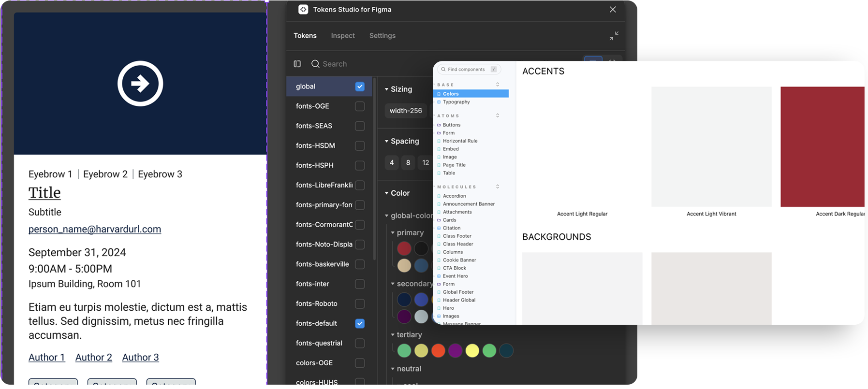Close the Tokens Studio plugin window
Screen dimensions: 868x389
pos(613,10)
